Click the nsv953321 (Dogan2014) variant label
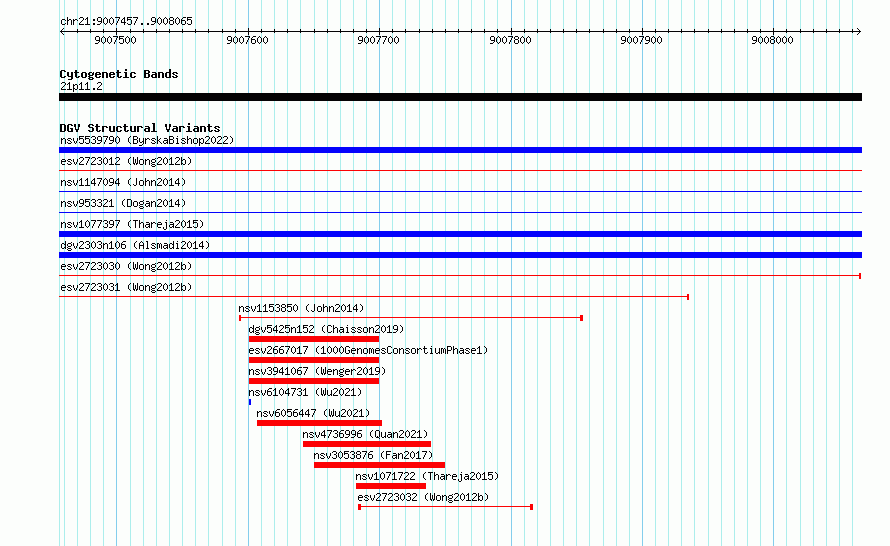The image size is (890, 546). 123,203
